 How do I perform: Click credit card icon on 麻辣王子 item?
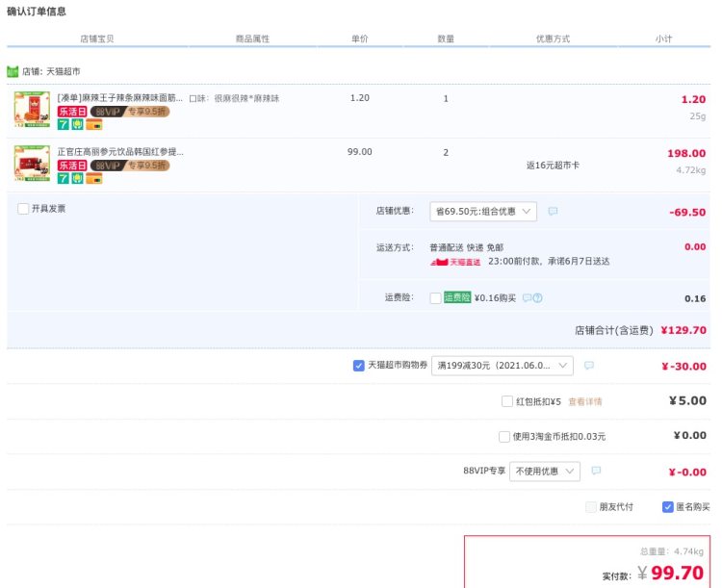click(94, 124)
